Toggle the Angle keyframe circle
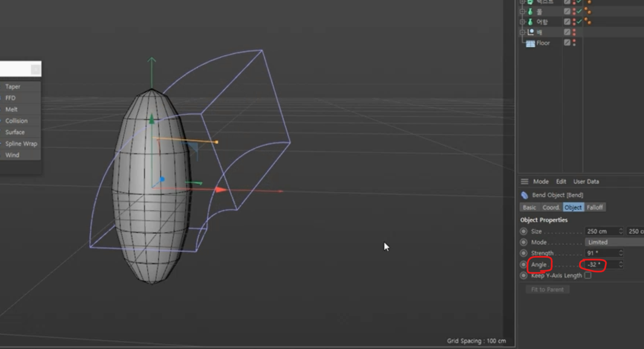This screenshot has height=349, width=644. point(524,265)
